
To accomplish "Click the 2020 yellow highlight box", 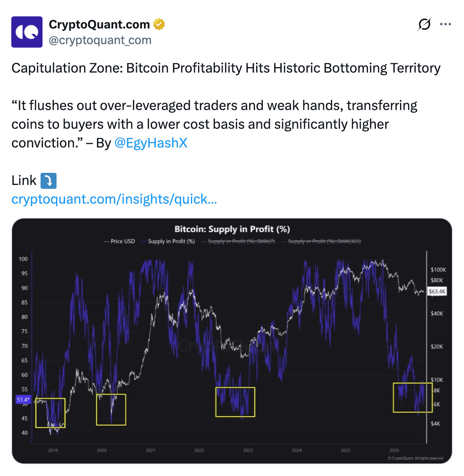I will [x=111, y=409].
